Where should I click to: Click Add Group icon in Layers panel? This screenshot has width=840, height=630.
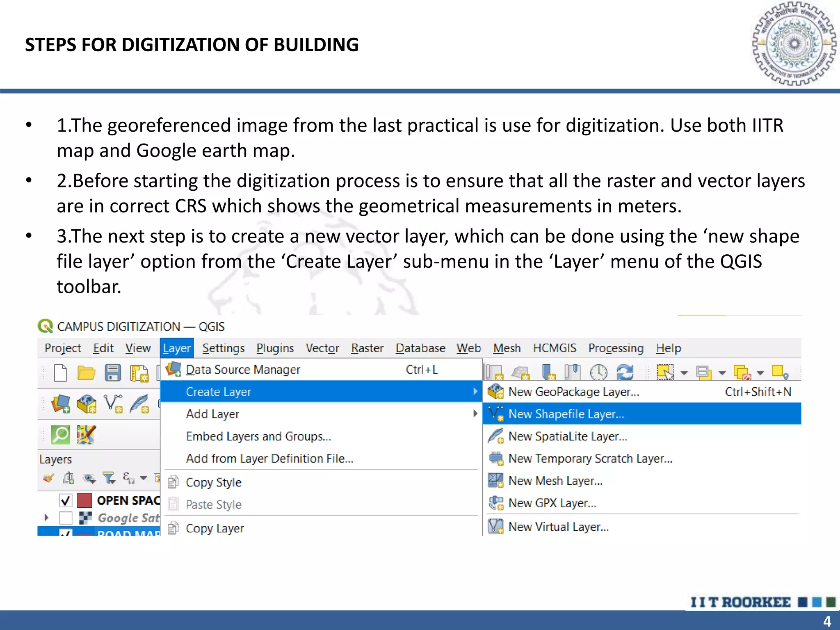pyautogui.click(x=68, y=478)
